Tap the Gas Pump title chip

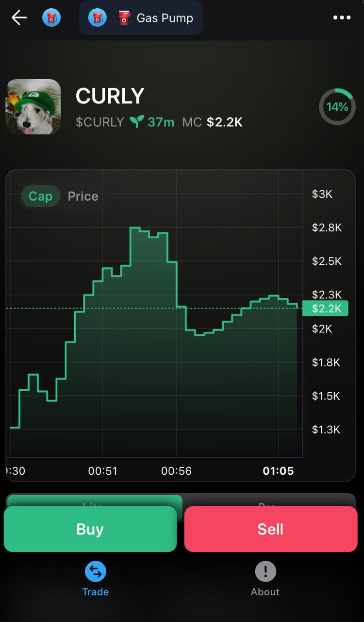point(141,18)
